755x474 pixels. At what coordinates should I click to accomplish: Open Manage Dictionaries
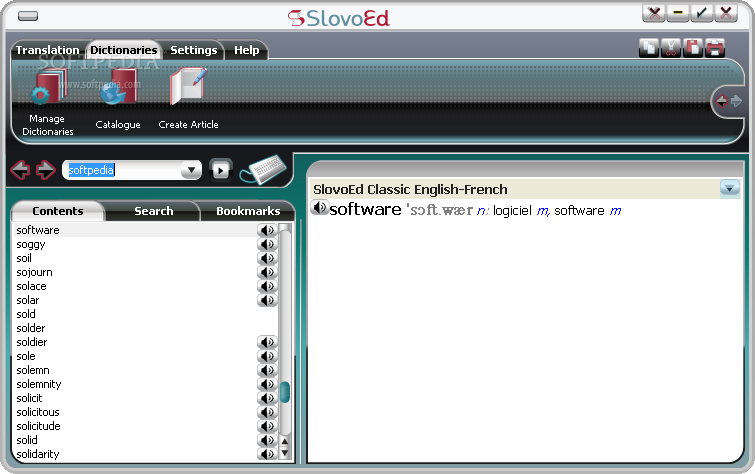tap(47, 103)
